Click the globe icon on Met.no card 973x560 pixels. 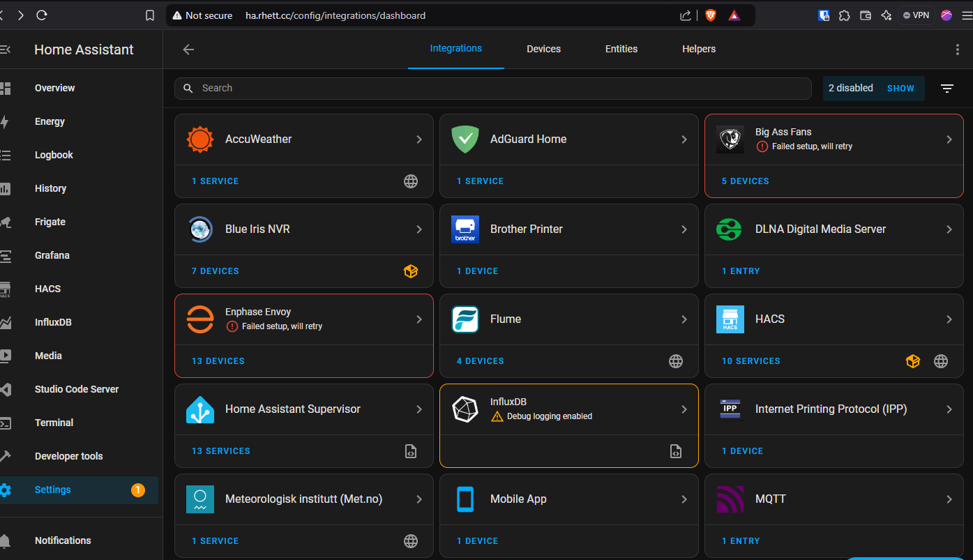411,541
